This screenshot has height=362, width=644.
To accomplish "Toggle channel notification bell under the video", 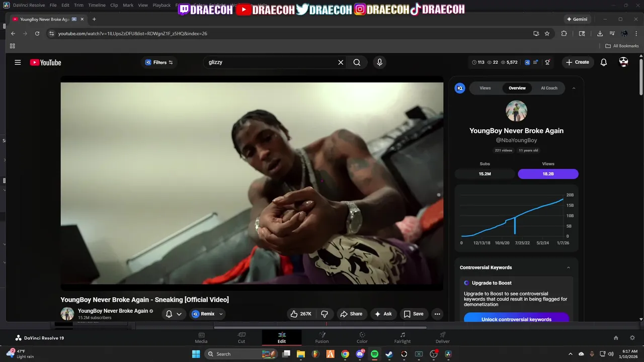I will [x=174, y=314].
